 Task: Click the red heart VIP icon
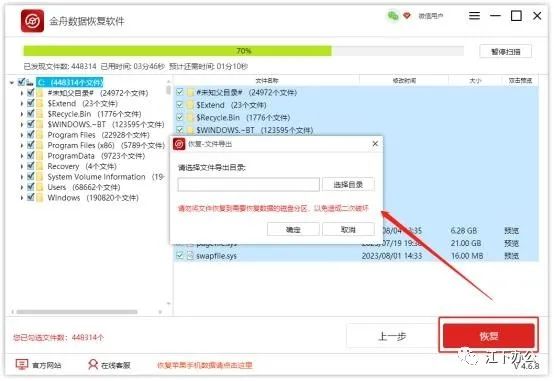[407, 16]
